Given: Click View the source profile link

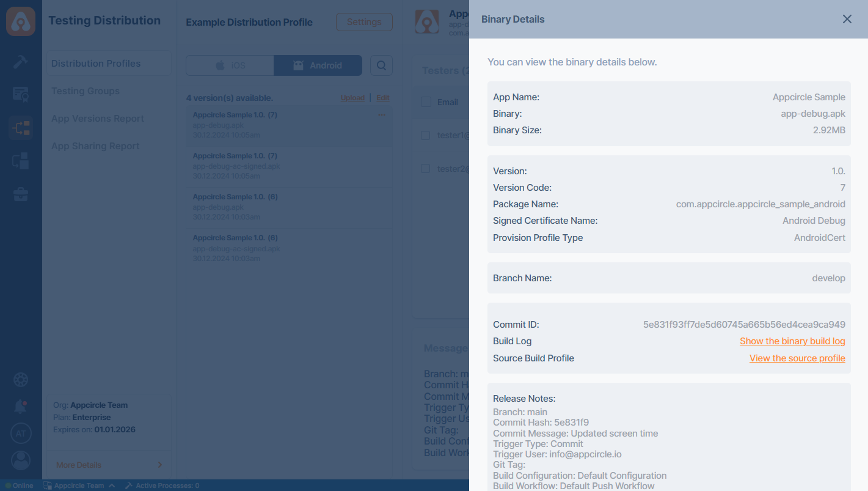Looking at the screenshot, I should 797,358.
